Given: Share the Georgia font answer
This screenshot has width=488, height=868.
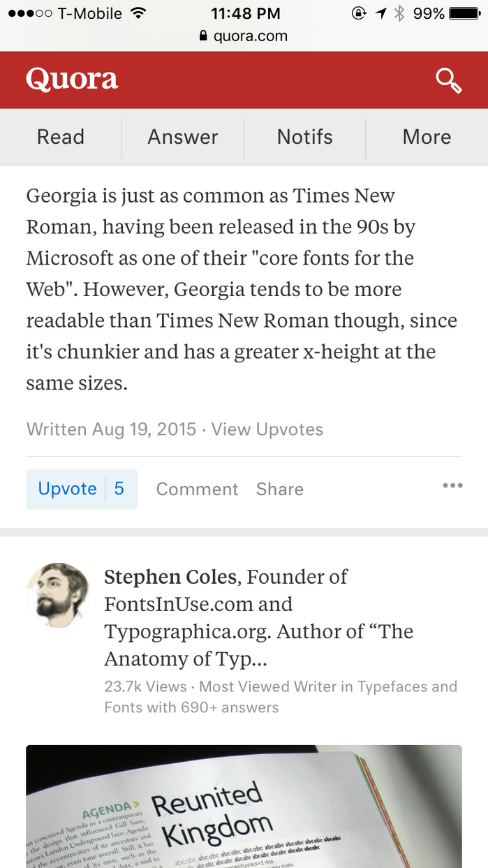Looking at the screenshot, I should click(x=279, y=489).
